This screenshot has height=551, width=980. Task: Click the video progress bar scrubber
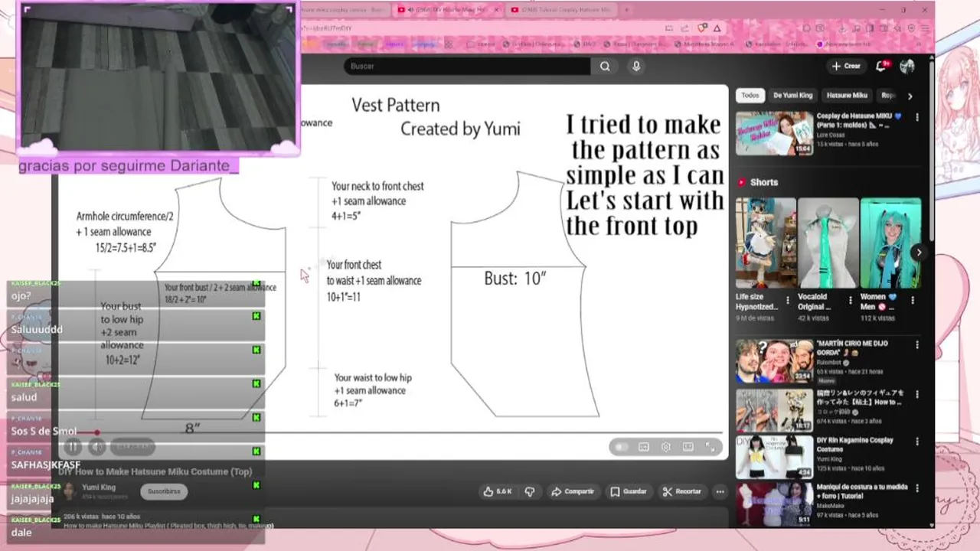click(x=97, y=432)
